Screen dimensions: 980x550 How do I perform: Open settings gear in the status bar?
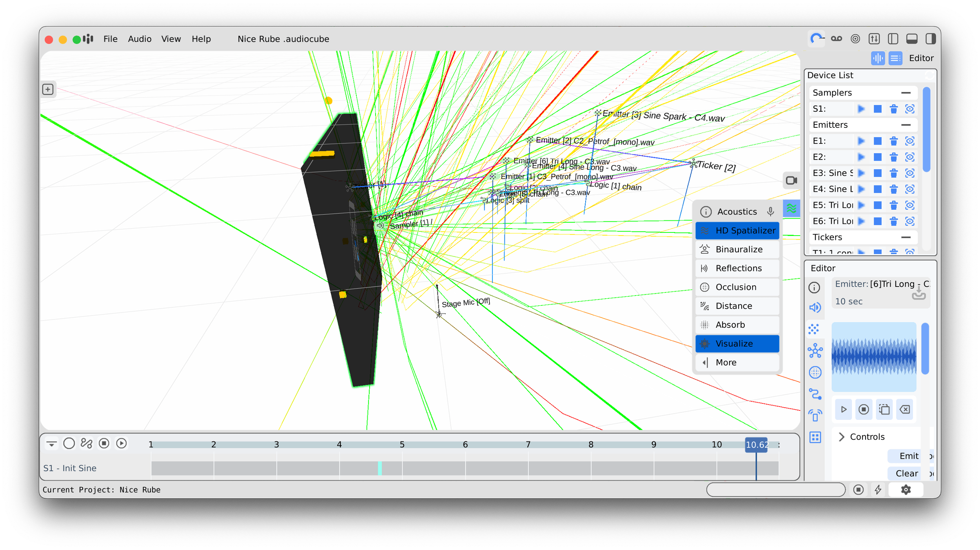click(906, 490)
